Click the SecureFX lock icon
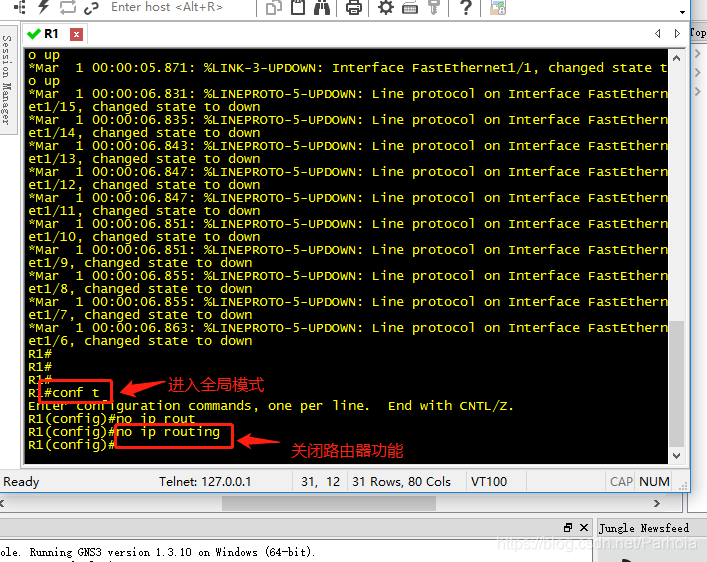Image resolution: width=707 pixels, height=562 pixels. pos(498,7)
